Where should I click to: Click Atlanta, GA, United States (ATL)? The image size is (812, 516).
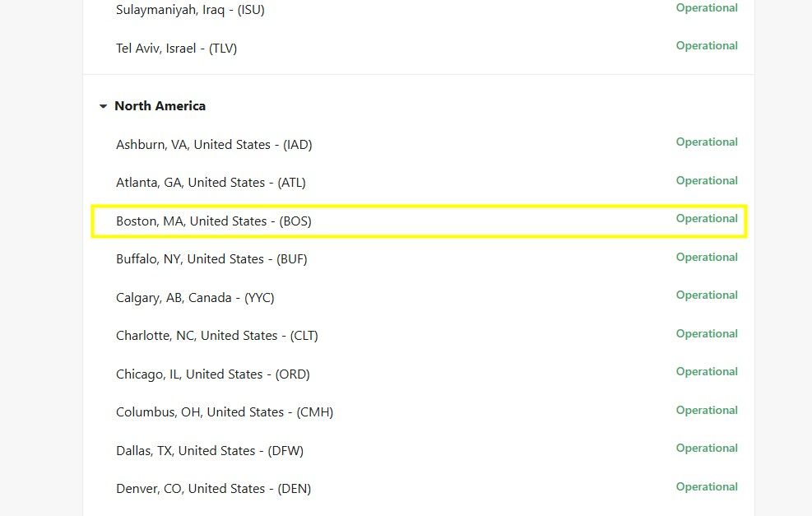point(211,183)
